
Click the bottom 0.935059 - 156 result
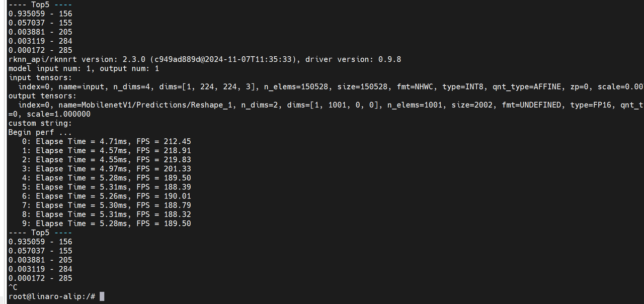click(40, 242)
